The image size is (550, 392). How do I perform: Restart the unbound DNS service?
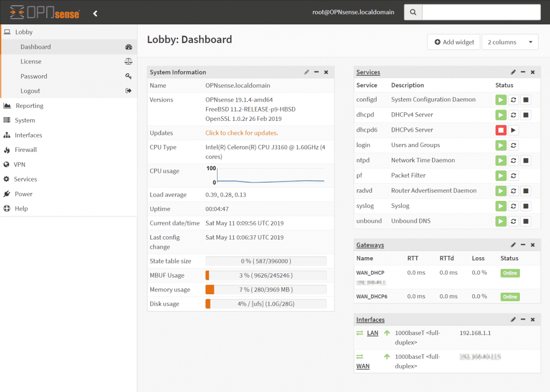(513, 221)
